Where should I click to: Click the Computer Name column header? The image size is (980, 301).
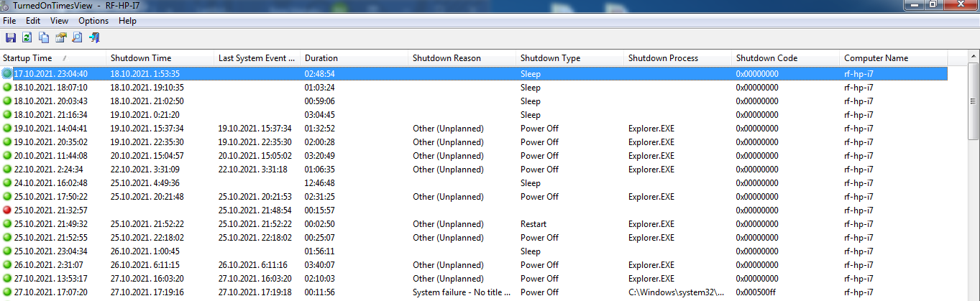coord(876,58)
